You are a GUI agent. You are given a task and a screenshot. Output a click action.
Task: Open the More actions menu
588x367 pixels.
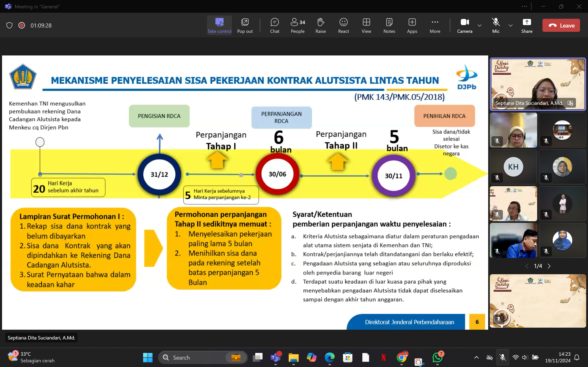tap(435, 25)
